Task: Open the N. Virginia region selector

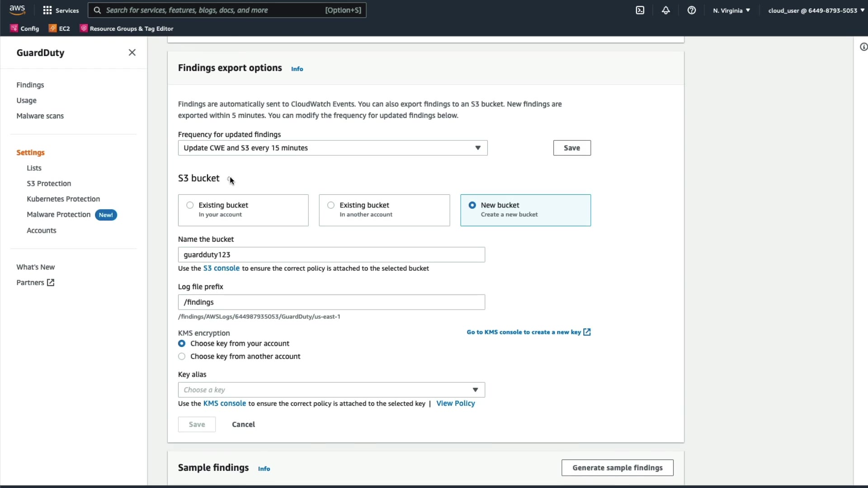Action: tap(731, 10)
